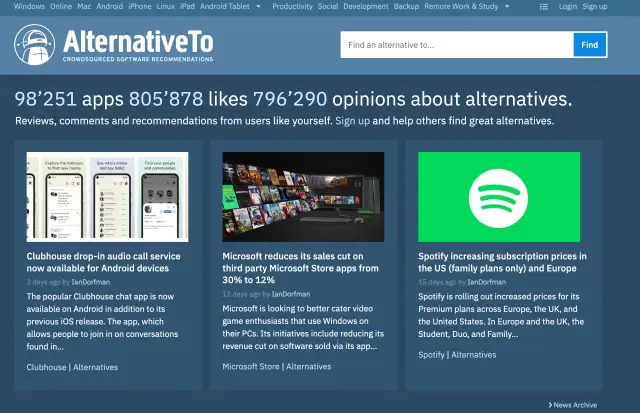Open the Spotify app link in card footer
Screen dimensions: 640x413
click(431, 355)
